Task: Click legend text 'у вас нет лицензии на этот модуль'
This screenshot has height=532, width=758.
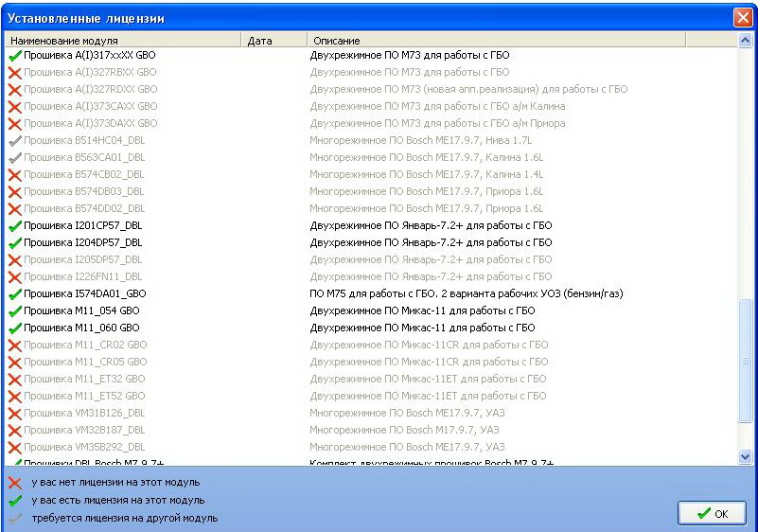Action: tap(115, 482)
